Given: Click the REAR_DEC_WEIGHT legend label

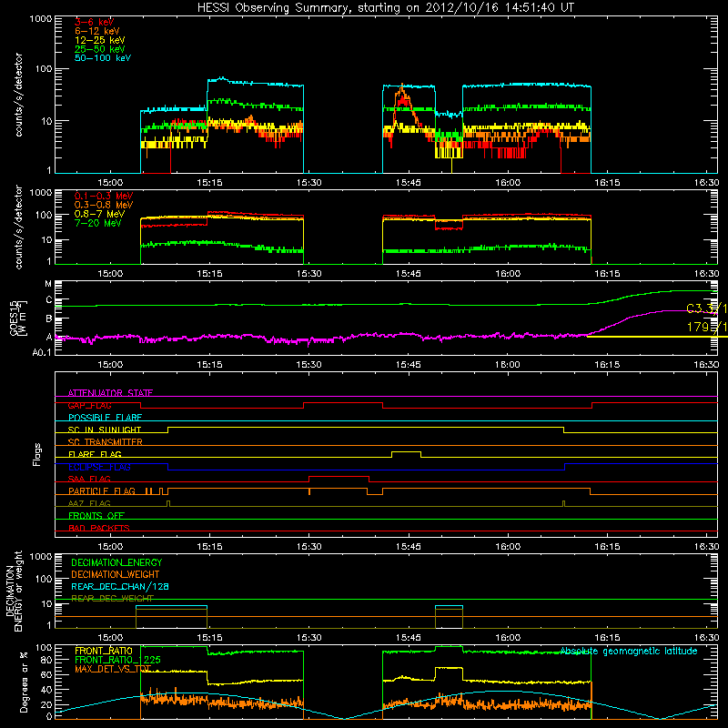Looking at the screenshot, I should (112, 598).
